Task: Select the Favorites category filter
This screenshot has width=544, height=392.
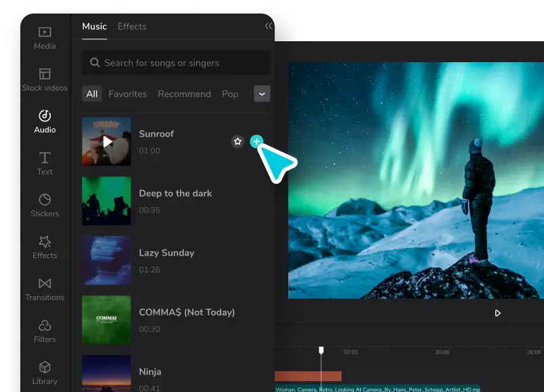Action: coord(127,94)
